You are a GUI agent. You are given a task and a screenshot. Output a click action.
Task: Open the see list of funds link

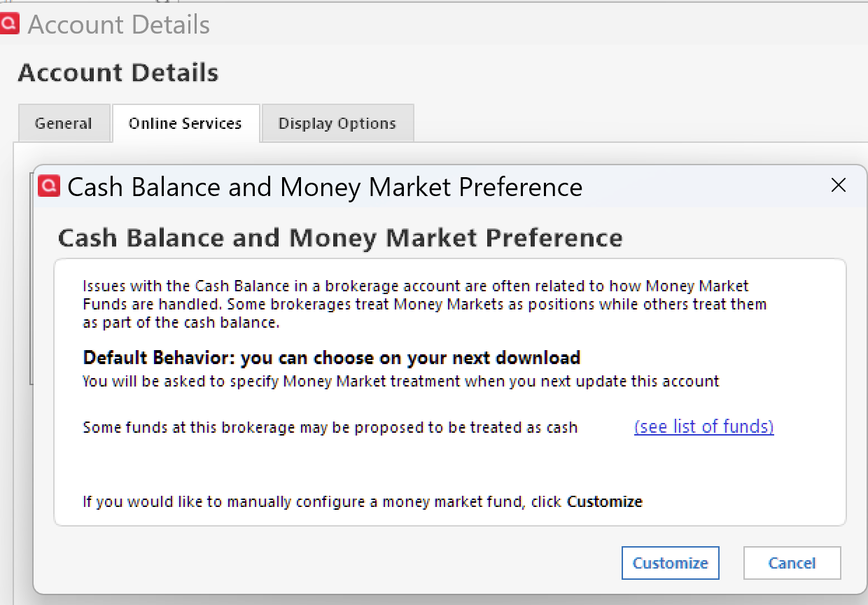pyautogui.click(x=703, y=426)
